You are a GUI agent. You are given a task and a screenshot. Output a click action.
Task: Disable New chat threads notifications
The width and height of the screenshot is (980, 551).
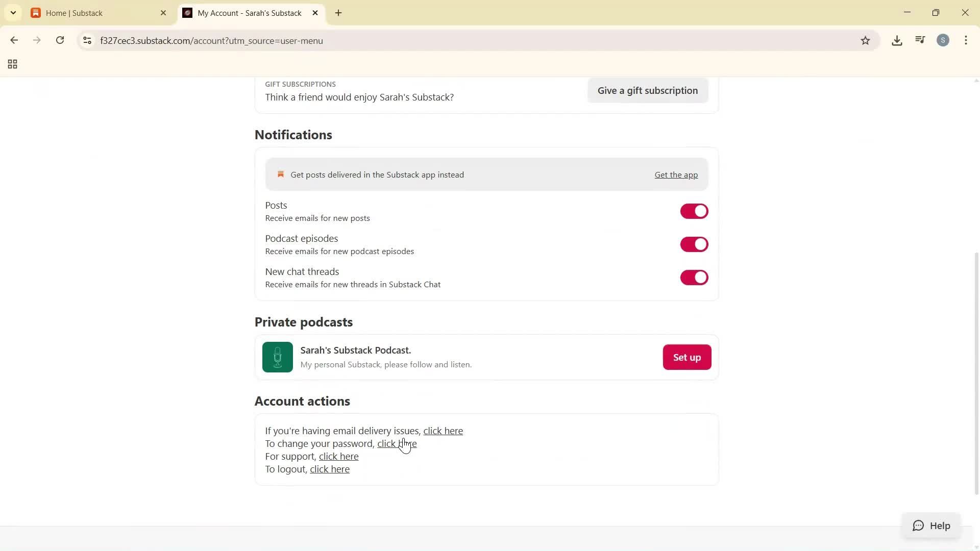pyautogui.click(x=694, y=277)
